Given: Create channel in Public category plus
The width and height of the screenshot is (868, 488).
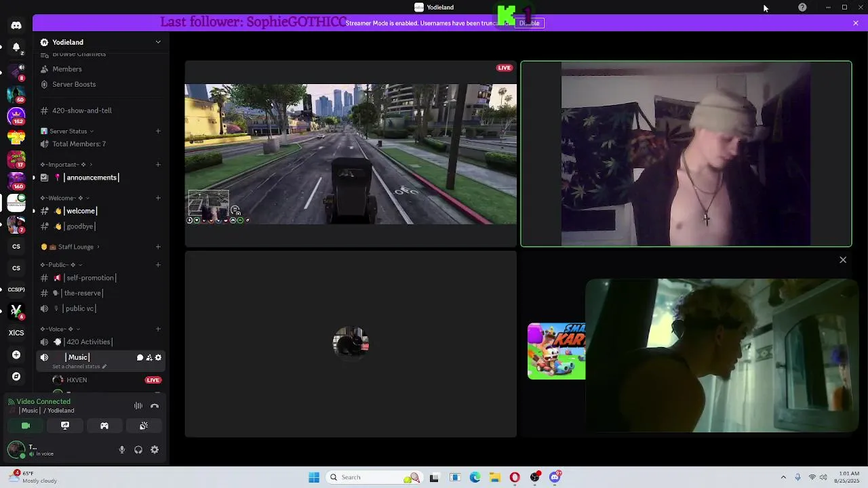Looking at the screenshot, I should pyautogui.click(x=158, y=265).
